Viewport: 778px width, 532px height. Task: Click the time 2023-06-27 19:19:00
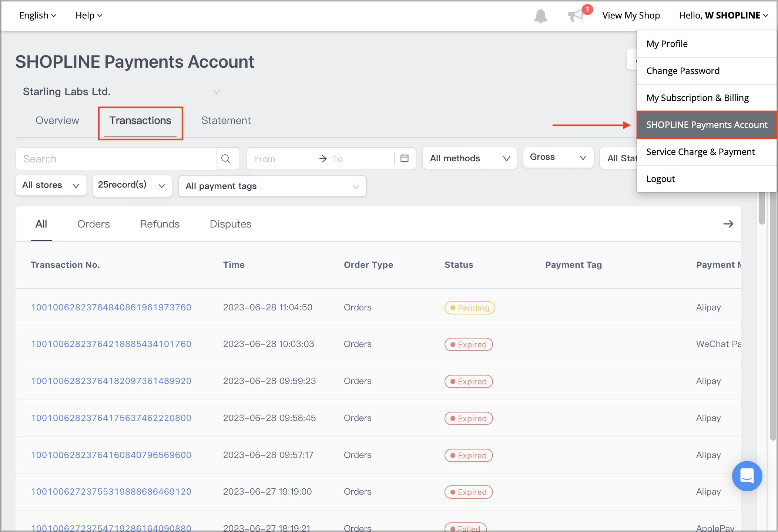[x=267, y=492]
